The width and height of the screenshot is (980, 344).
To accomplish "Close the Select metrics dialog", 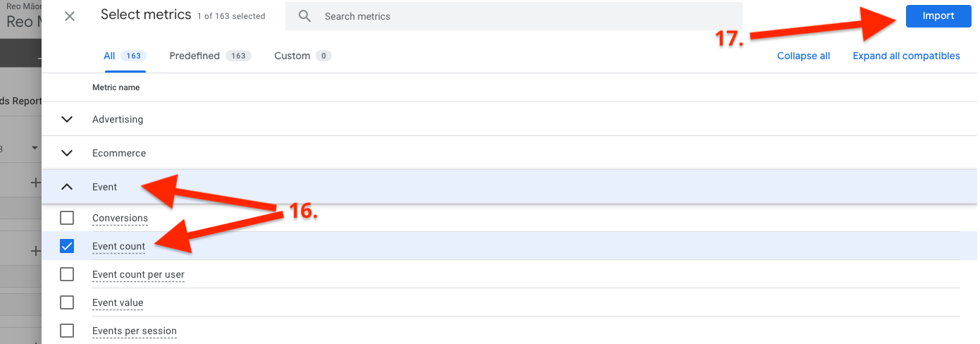I will pos(70,16).
